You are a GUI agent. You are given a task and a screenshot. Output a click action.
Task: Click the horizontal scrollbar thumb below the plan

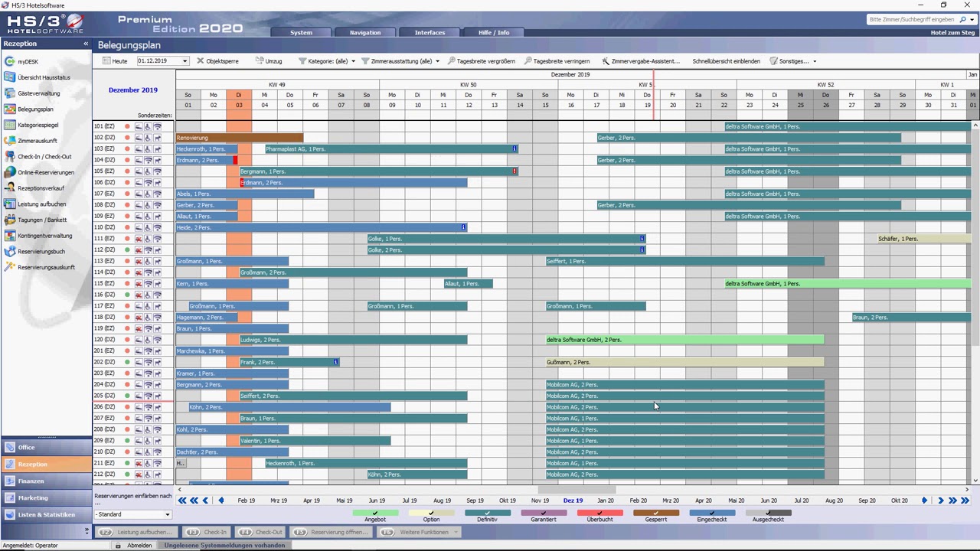pos(577,490)
